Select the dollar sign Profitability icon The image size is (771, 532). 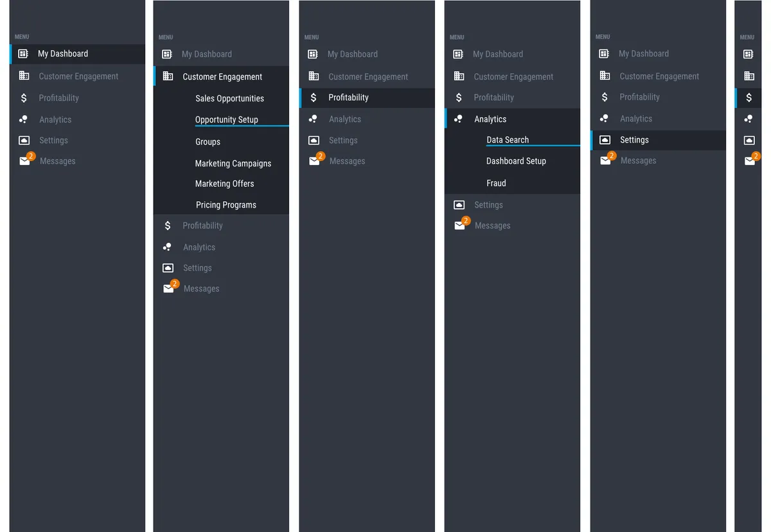click(x=23, y=98)
